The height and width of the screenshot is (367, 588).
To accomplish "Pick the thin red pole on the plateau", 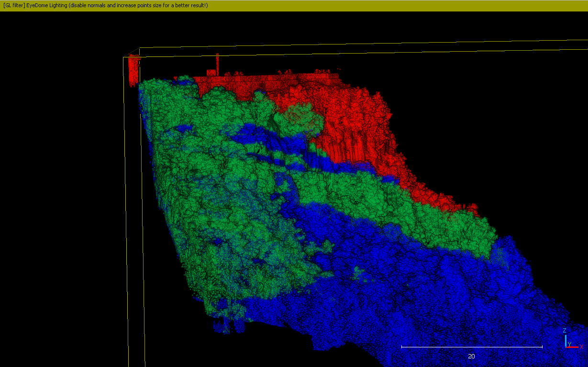I will [218, 62].
